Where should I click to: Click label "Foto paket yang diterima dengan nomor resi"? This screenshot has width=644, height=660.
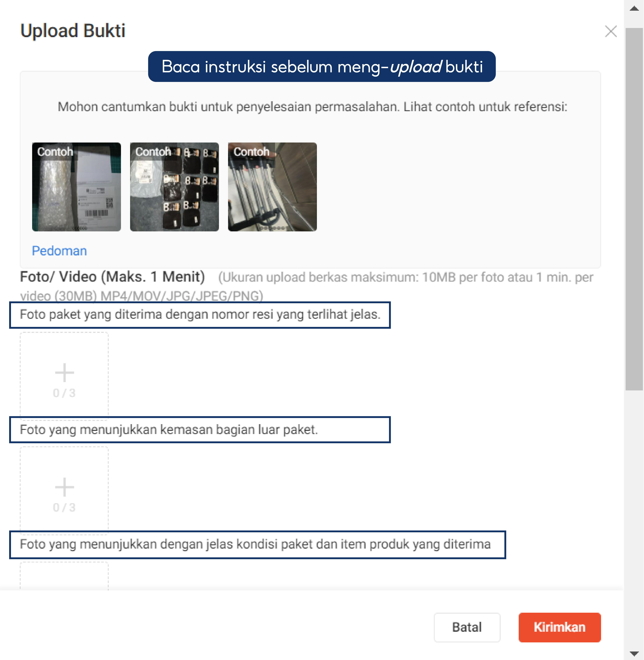tap(200, 315)
